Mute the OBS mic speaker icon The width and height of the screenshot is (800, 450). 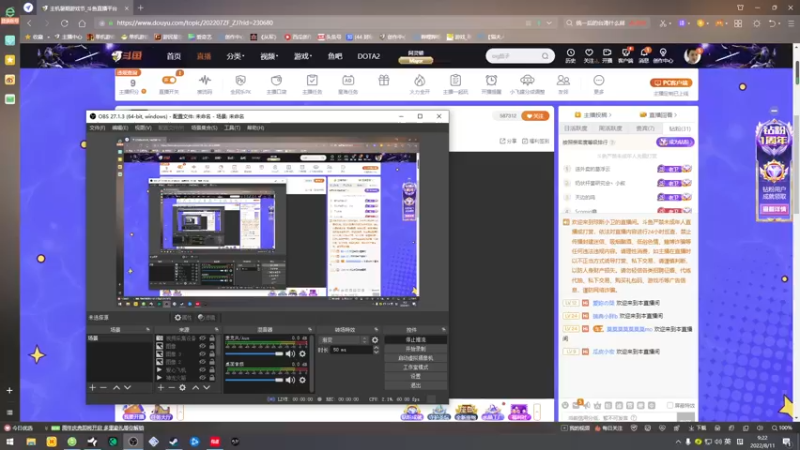tap(290, 354)
